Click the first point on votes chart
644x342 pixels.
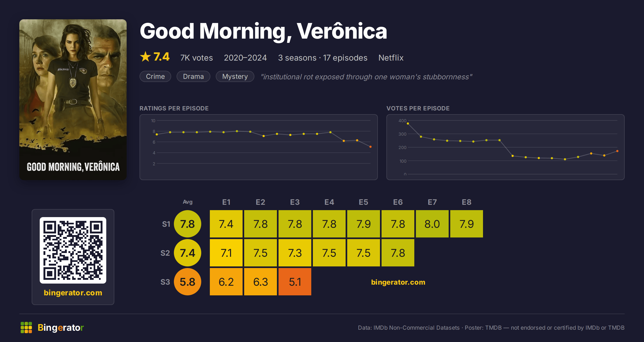[x=408, y=124]
